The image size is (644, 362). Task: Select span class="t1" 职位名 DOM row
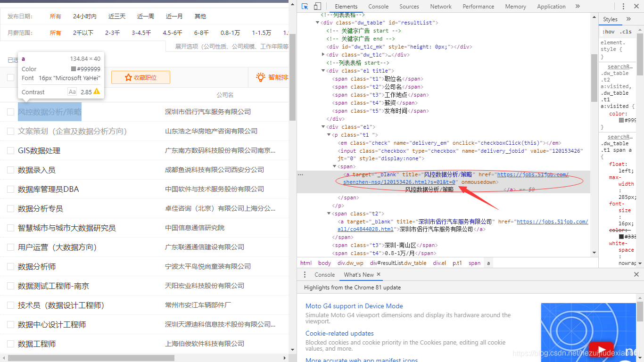pos(377,79)
